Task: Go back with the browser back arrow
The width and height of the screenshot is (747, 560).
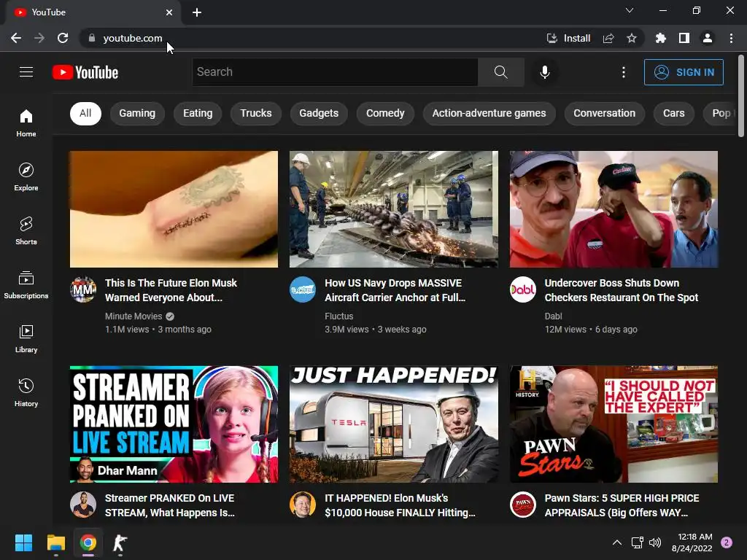Action: click(16, 38)
